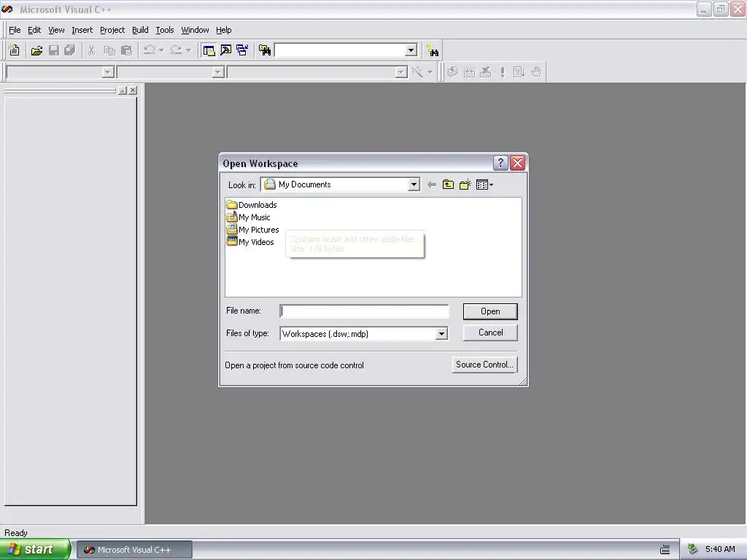Click the Source Control... button
747x560 pixels.
(484, 365)
